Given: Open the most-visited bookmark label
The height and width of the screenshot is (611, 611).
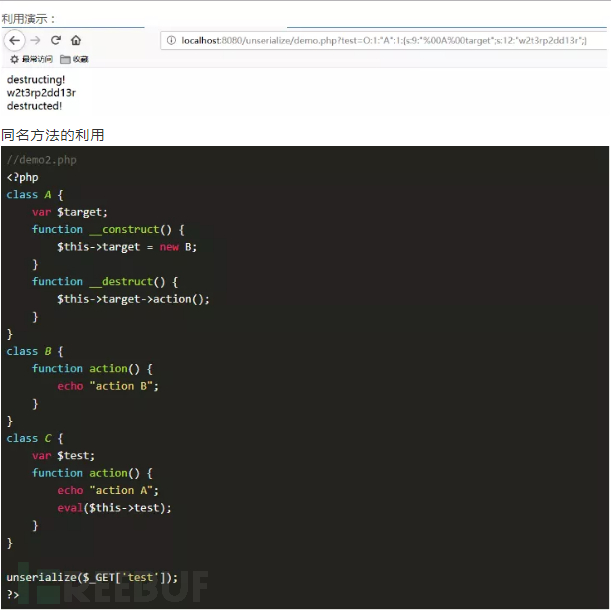Looking at the screenshot, I should tap(37, 59).
